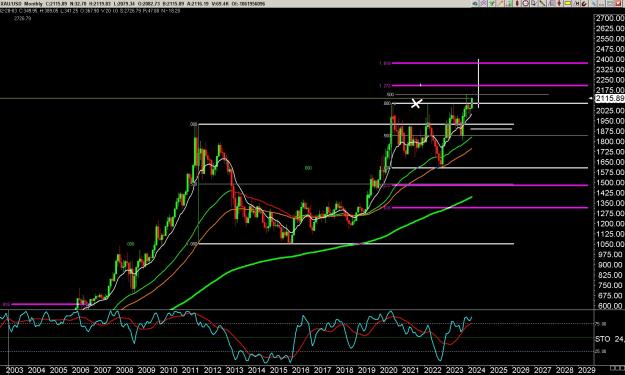This screenshot has height=375, width=625.
Task: Click the 2250.00 price axis label
Action: [x=610, y=80]
